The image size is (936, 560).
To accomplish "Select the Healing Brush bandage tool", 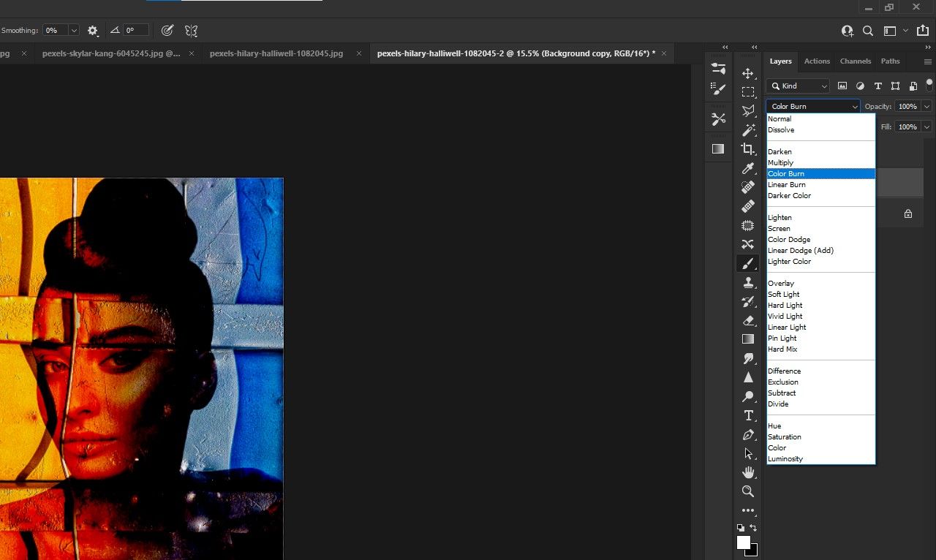I will pyautogui.click(x=748, y=206).
